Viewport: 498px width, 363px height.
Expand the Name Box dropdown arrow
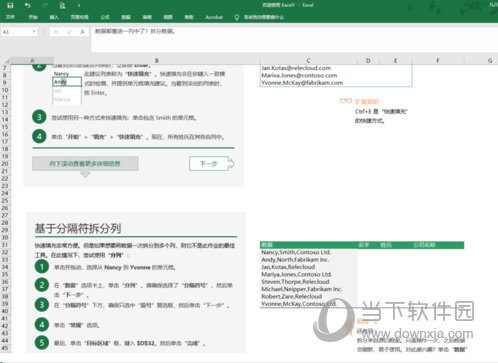[34, 32]
